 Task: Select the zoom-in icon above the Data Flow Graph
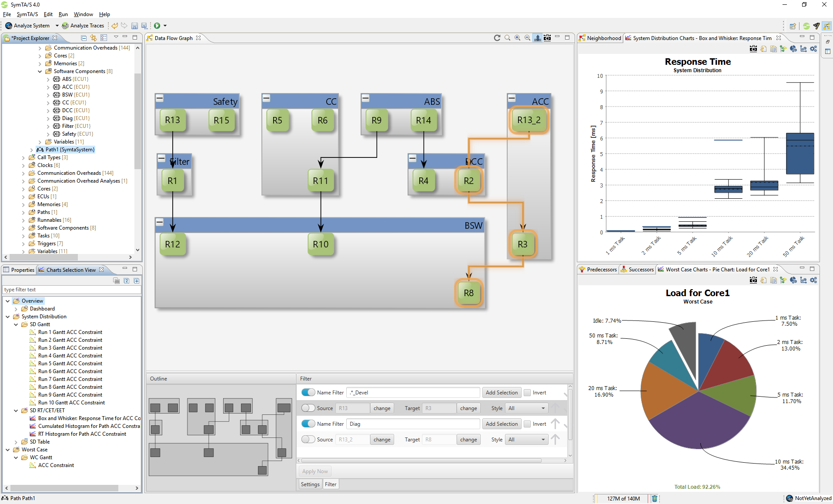[518, 38]
